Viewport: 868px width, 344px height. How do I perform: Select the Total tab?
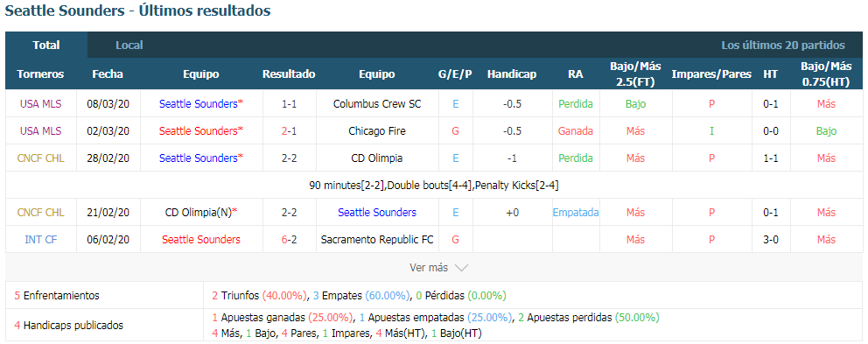(x=46, y=46)
